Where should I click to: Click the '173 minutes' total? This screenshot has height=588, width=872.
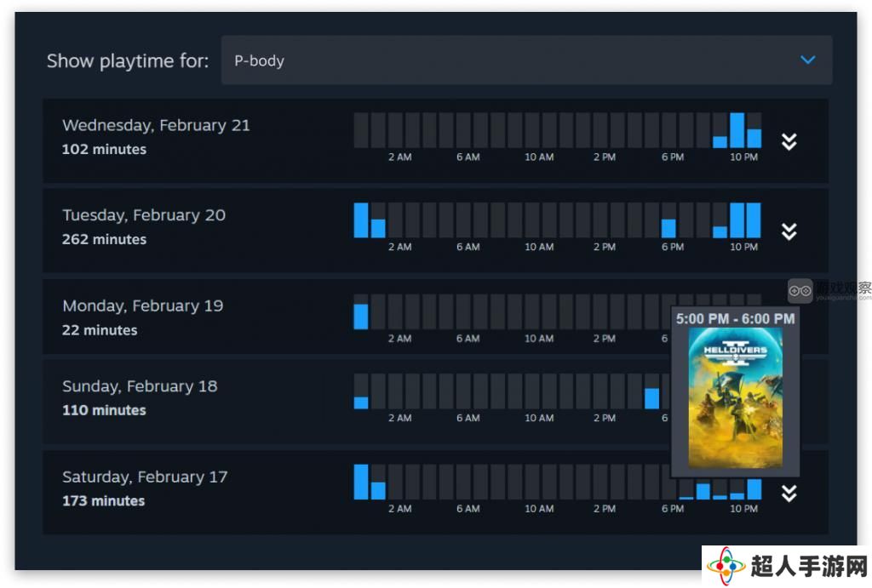click(x=104, y=500)
